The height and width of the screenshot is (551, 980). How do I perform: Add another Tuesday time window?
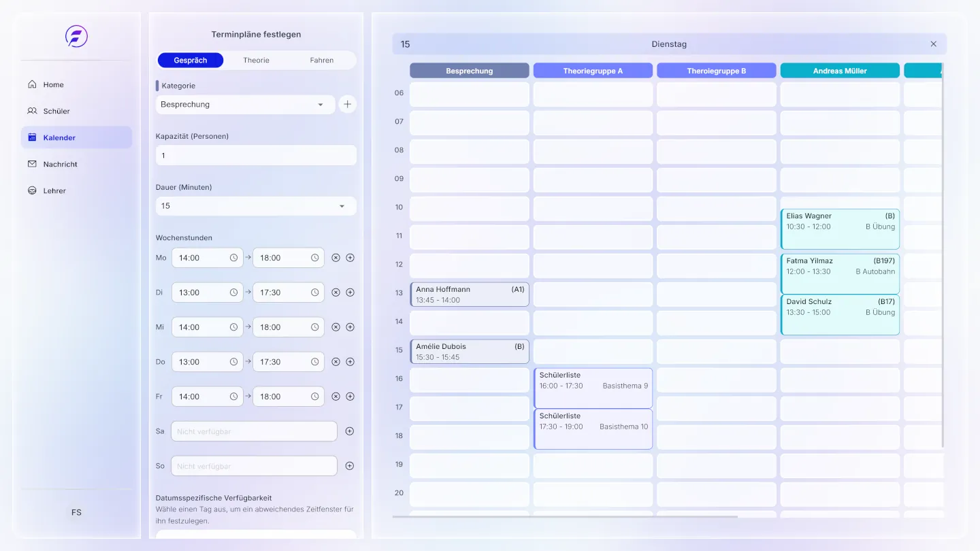(x=350, y=293)
